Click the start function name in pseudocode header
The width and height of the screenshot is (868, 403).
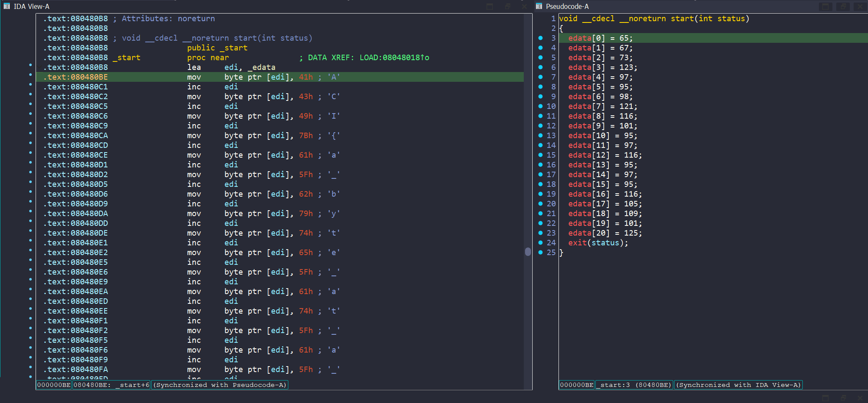coord(682,19)
